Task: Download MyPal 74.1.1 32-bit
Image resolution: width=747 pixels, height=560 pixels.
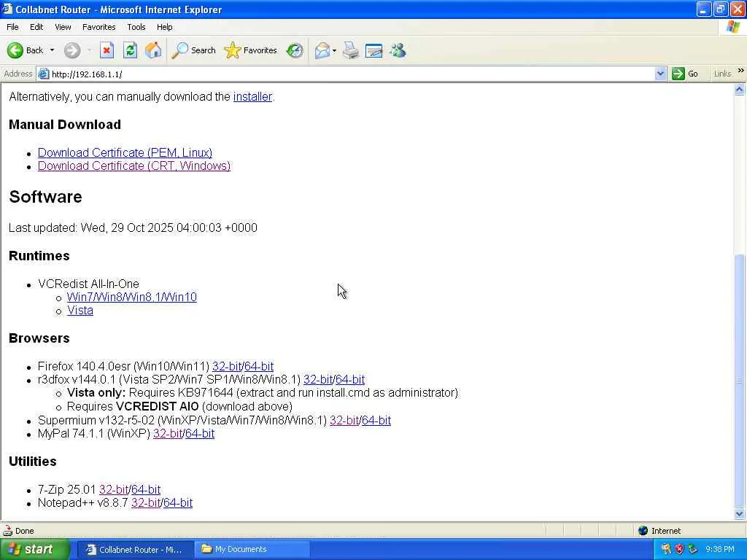Action: 168,434
